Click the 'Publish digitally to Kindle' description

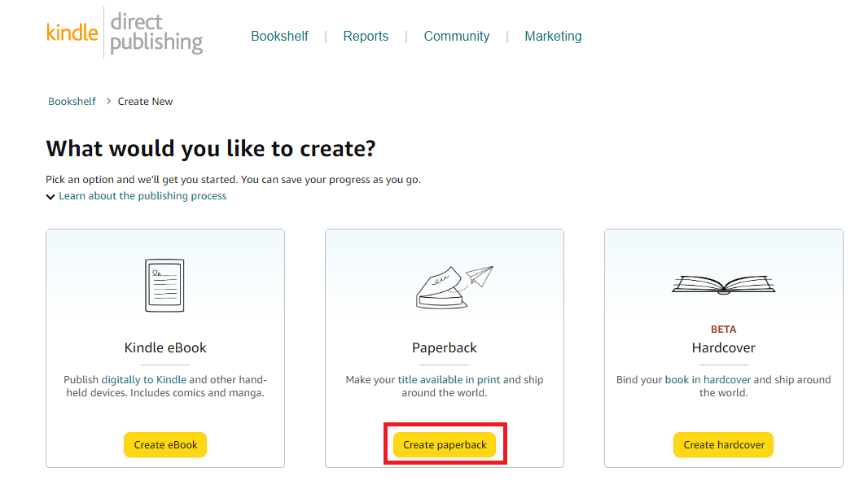tap(165, 386)
